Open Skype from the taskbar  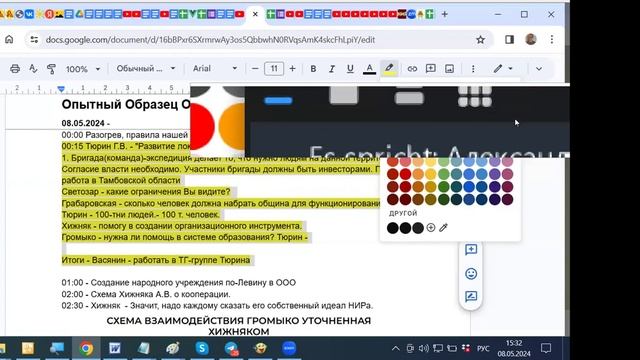click(202, 348)
